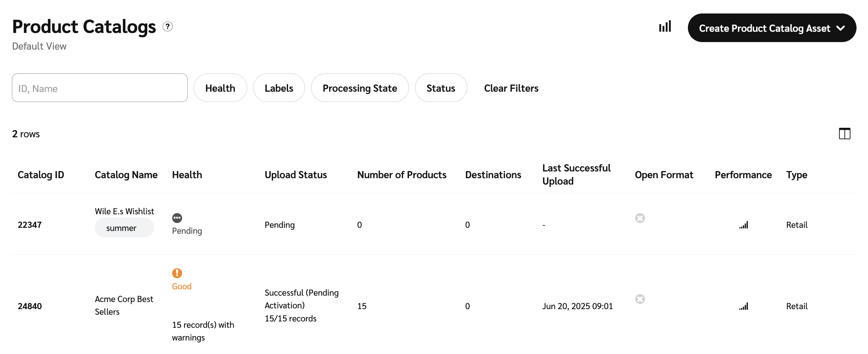Viewport: 868px width, 354px height.
Task: Open the Health filter dropdown
Action: tap(220, 88)
